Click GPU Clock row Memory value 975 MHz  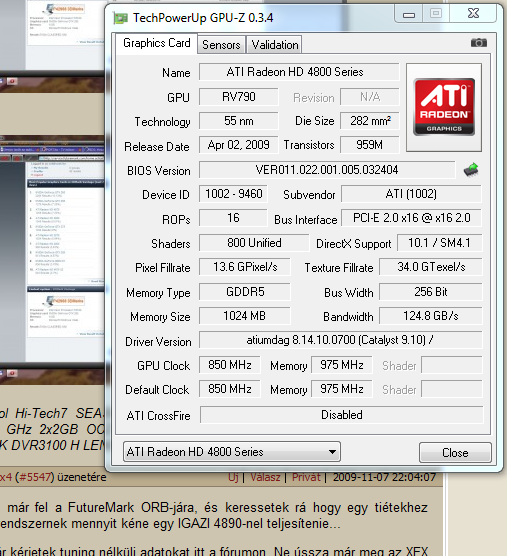(342, 365)
